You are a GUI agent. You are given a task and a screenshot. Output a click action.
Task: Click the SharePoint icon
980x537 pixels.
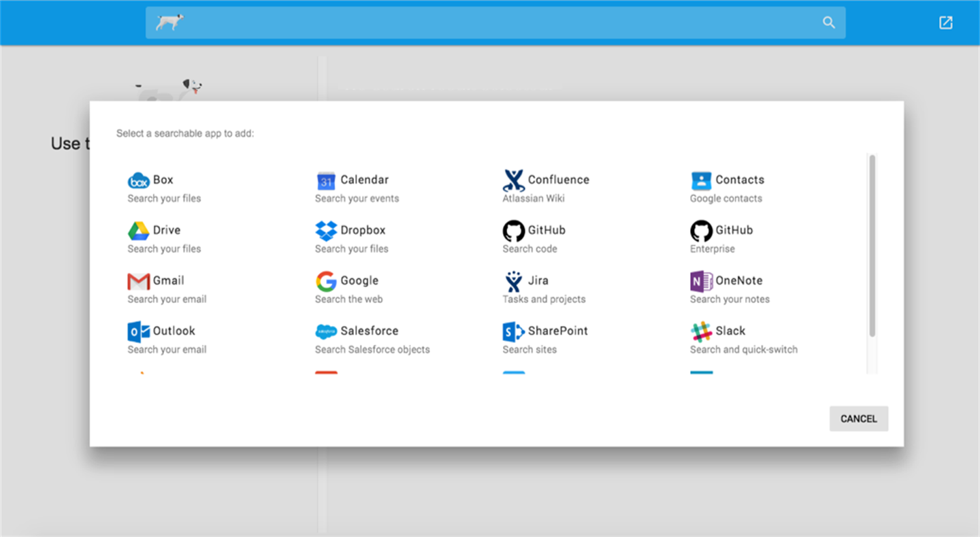tap(514, 331)
